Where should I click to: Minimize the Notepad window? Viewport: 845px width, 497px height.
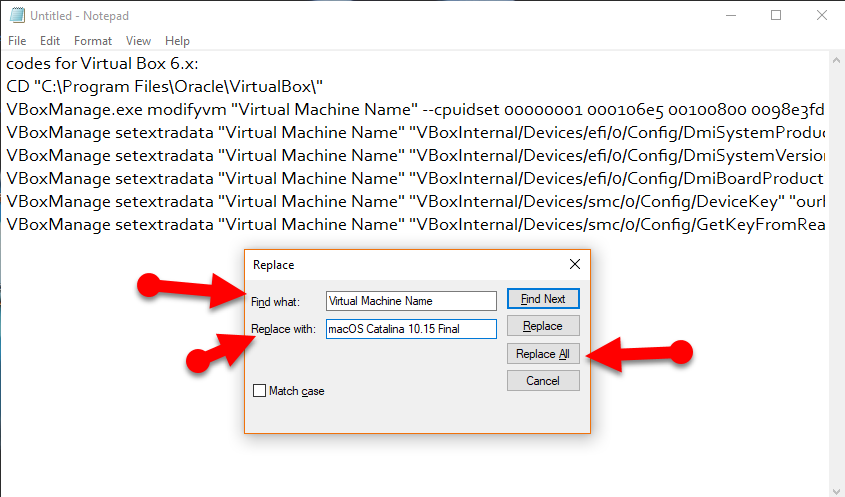point(730,16)
